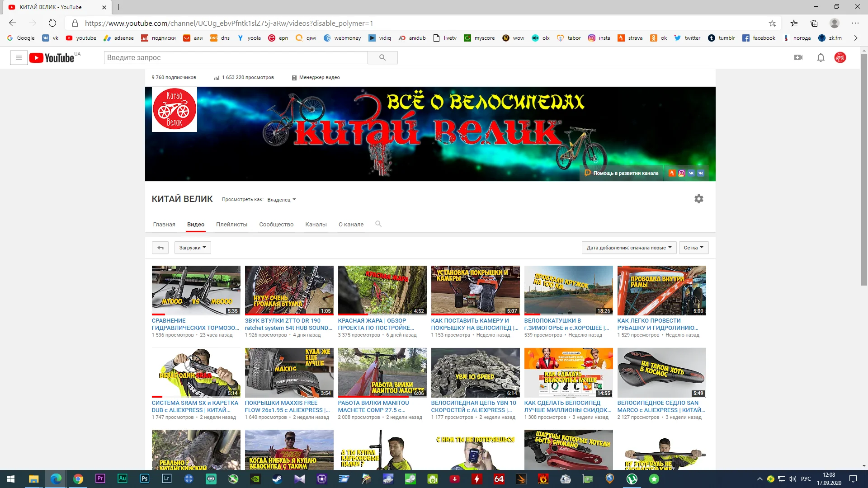The height and width of the screenshot is (488, 868).
Task: Add page to favorites with star icon
Action: point(772,23)
